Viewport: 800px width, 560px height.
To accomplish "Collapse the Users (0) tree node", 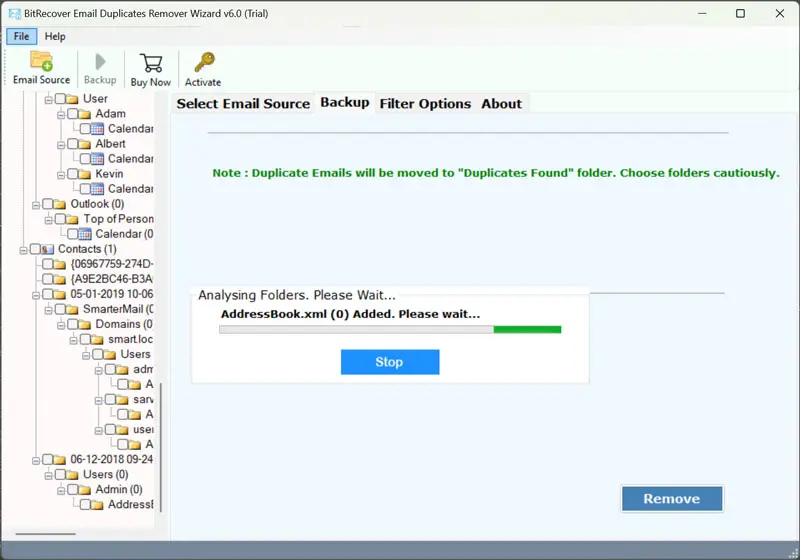I will pos(48,476).
